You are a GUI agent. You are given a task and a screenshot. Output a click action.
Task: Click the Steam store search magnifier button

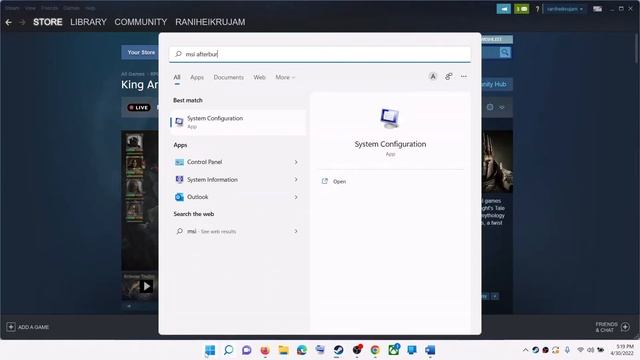(x=505, y=52)
